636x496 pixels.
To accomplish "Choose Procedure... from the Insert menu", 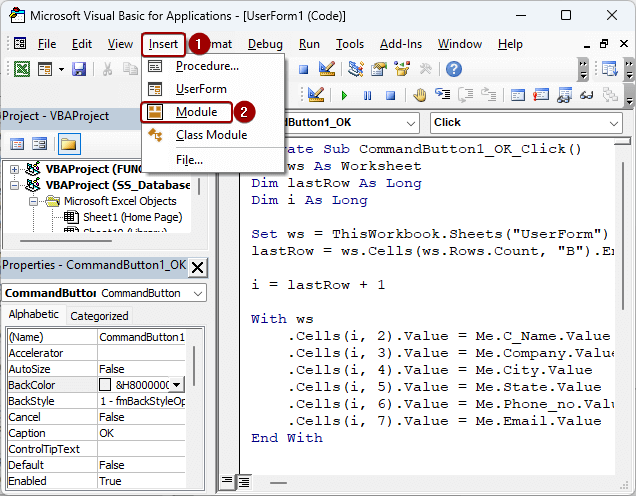I will pos(212,66).
